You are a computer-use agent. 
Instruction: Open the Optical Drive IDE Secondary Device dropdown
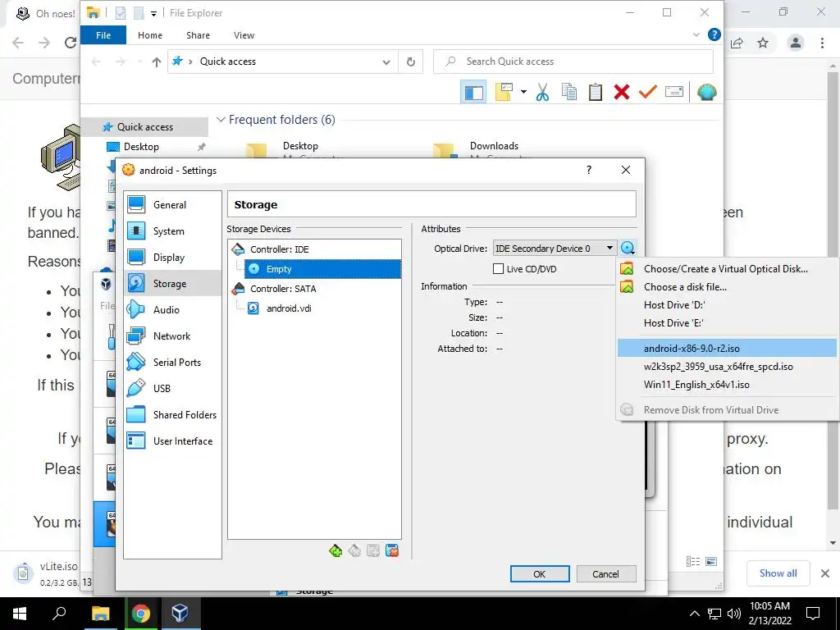(x=554, y=249)
